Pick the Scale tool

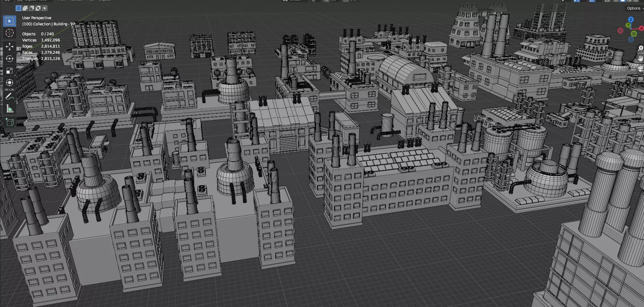coord(10,71)
